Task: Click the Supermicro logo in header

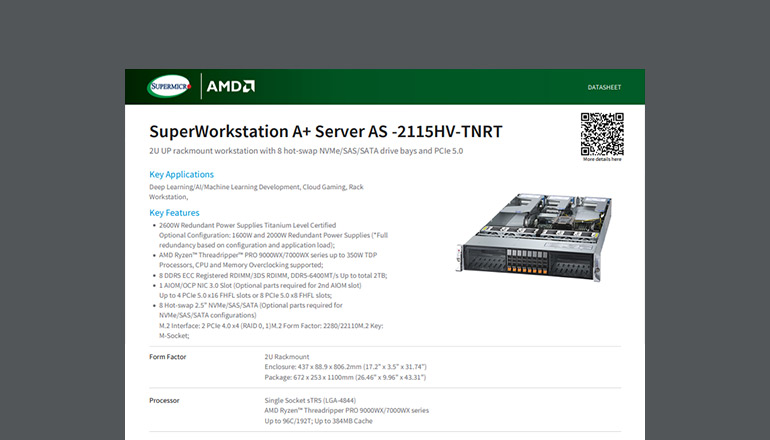Action: (168, 87)
